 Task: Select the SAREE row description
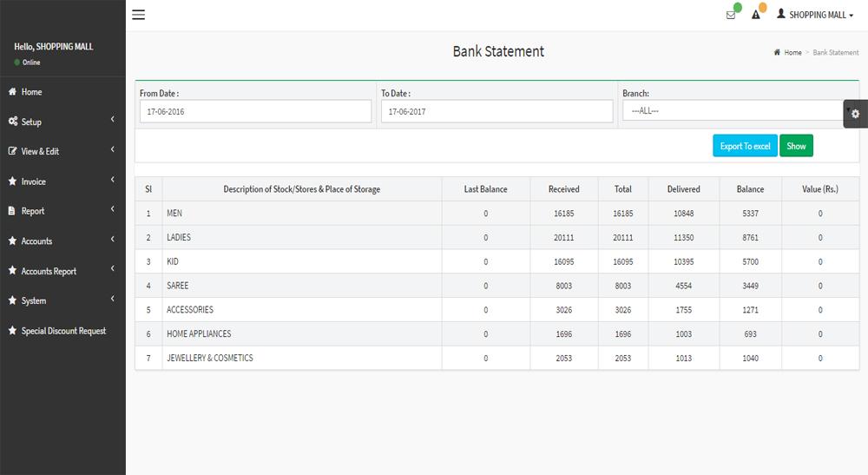coord(178,286)
